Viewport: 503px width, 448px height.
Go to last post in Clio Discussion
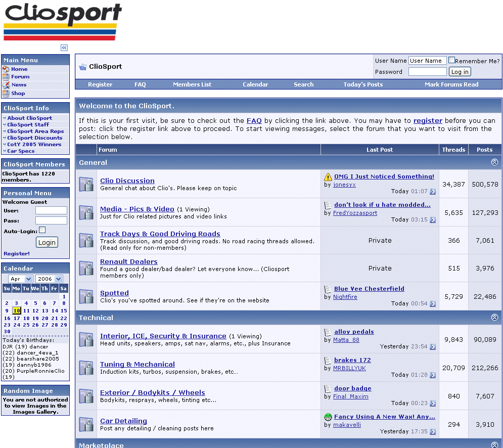point(433,192)
